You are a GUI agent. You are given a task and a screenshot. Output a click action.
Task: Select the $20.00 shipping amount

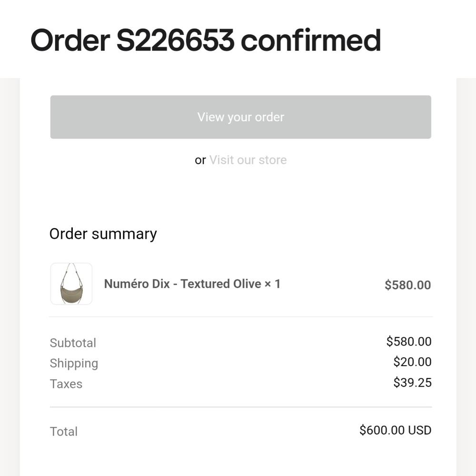coord(412,362)
